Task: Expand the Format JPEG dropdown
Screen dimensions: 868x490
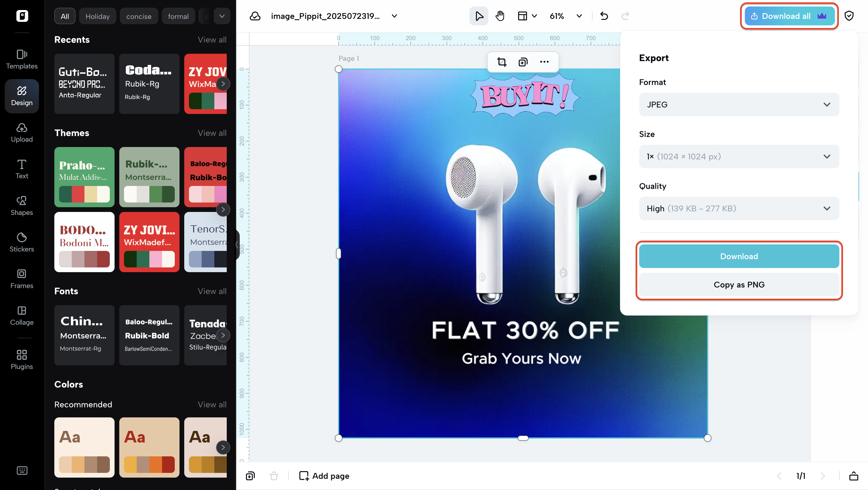Action: tap(739, 104)
